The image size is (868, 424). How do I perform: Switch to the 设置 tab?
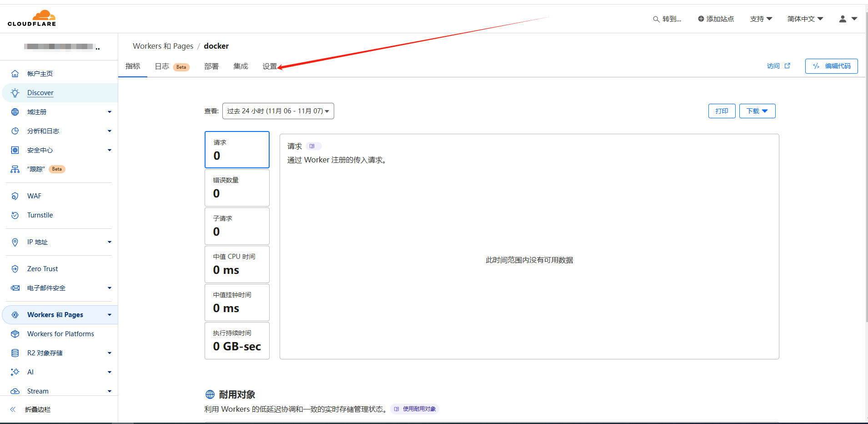pos(270,66)
